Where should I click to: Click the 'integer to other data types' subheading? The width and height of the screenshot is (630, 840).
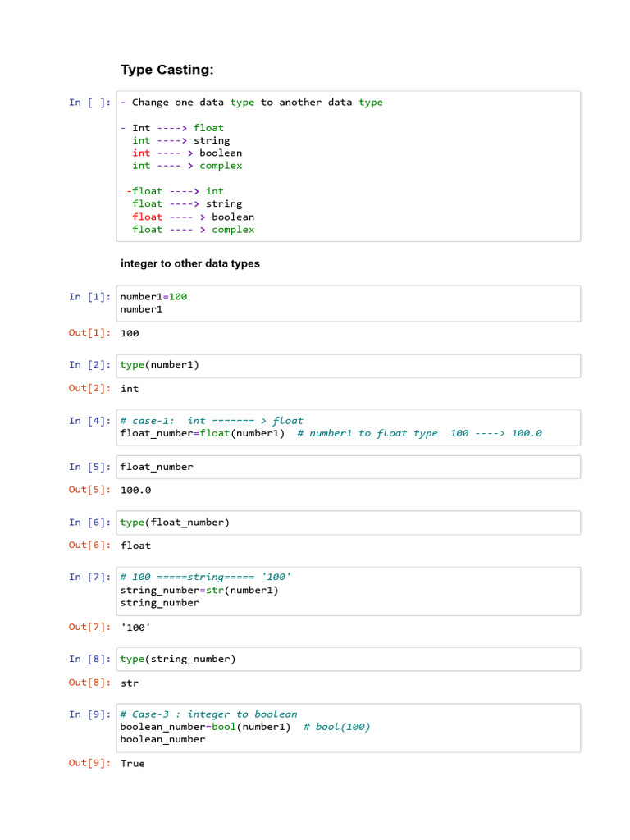point(189,263)
